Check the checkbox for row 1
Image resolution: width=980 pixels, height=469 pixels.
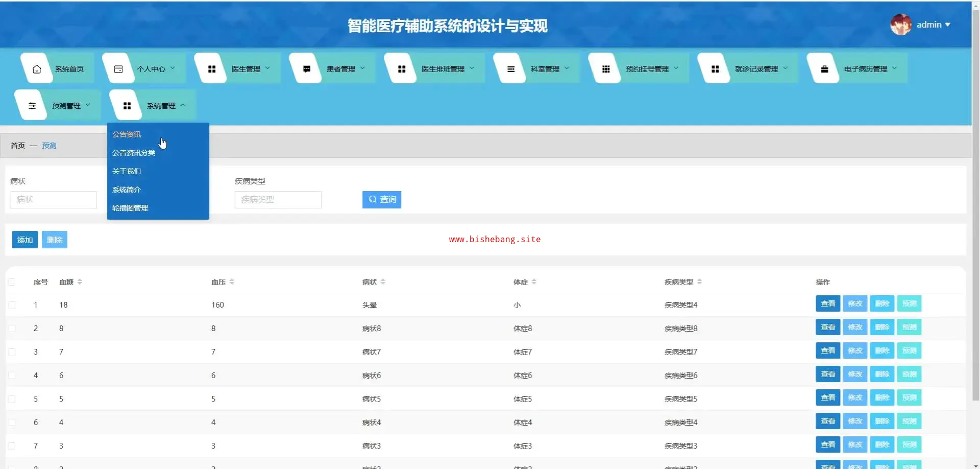(12, 305)
